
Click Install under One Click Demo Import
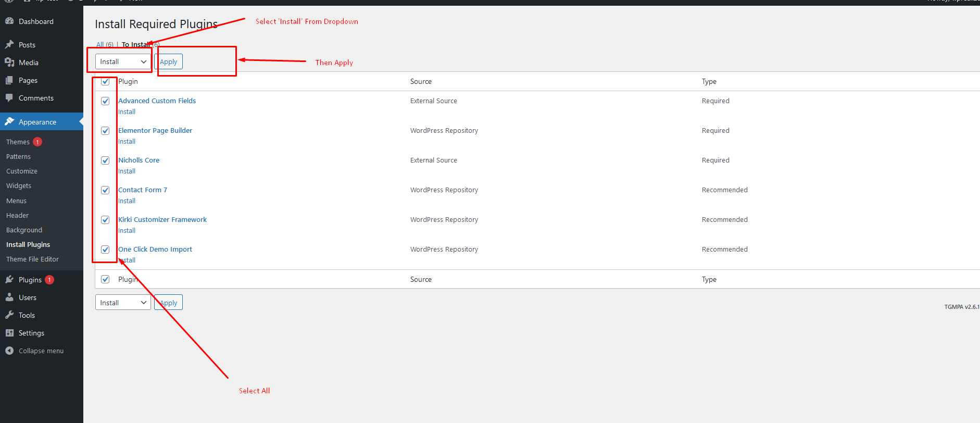coord(127,260)
